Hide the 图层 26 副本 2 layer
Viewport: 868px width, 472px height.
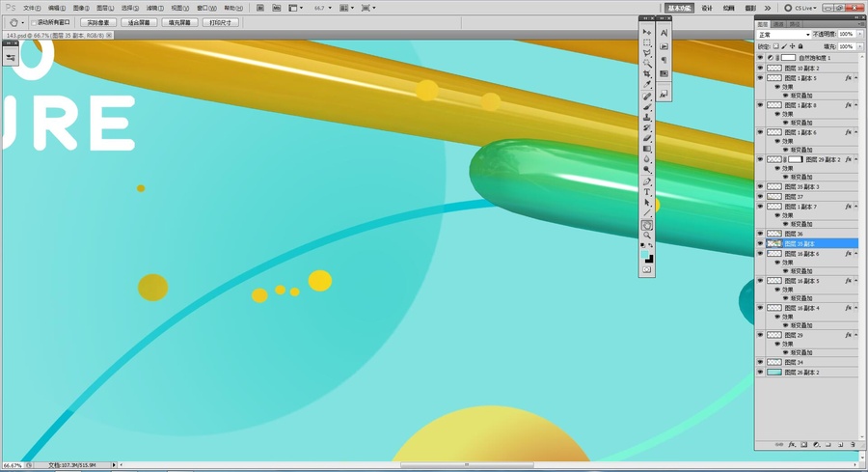760,373
